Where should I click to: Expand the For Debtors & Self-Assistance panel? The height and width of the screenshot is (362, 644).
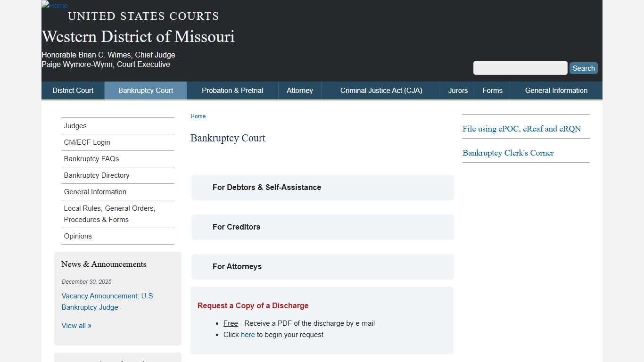[322, 187]
